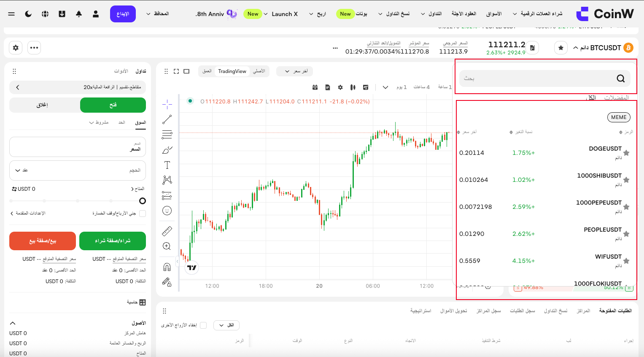The image size is (644, 357).
Task: Switch to the green Open position tab
Action: tap(113, 105)
